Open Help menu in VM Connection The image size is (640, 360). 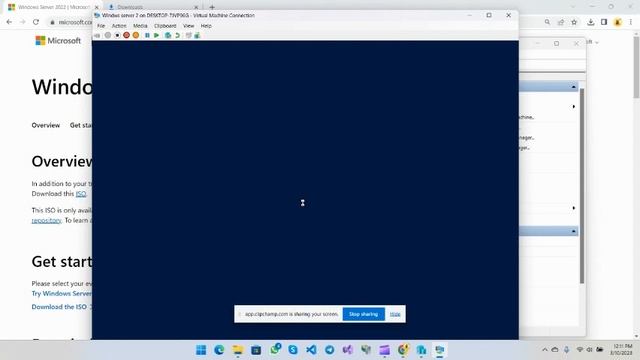(206, 26)
